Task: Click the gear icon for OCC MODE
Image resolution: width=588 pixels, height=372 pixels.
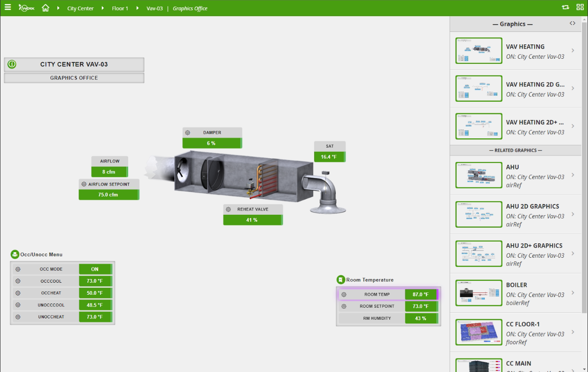Action: point(18,269)
